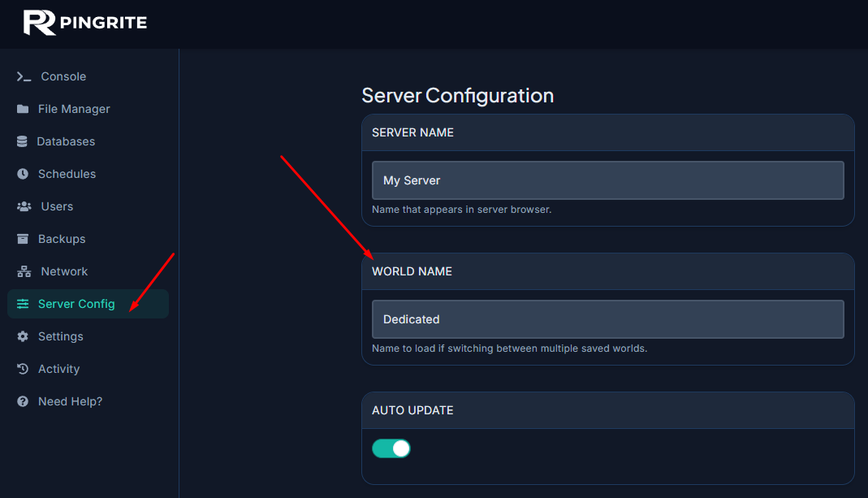Click the Server Config sliders icon
The height and width of the screenshot is (498, 868).
click(22, 304)
